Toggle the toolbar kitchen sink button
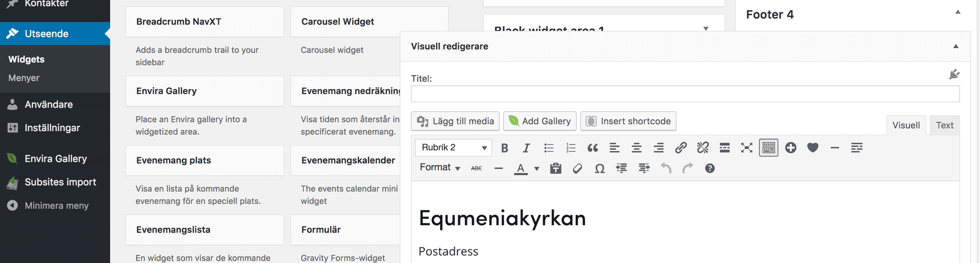This screenshot has width=980, height=263. point(768,148)
